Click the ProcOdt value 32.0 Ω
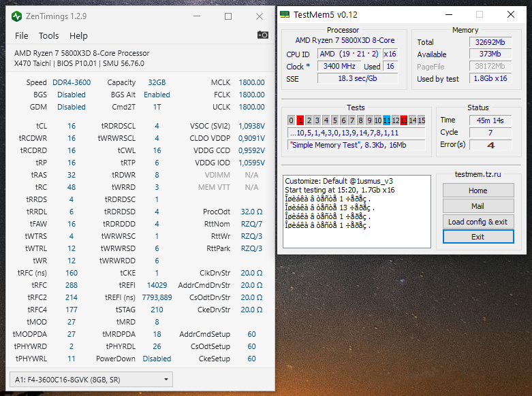The image size is (532, 396). pos(251,212)
